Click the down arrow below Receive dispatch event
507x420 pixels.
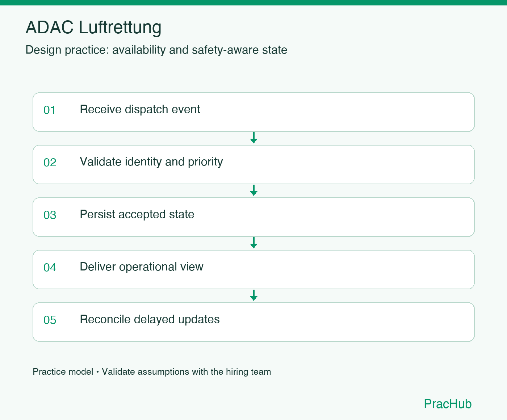point(253,138)
